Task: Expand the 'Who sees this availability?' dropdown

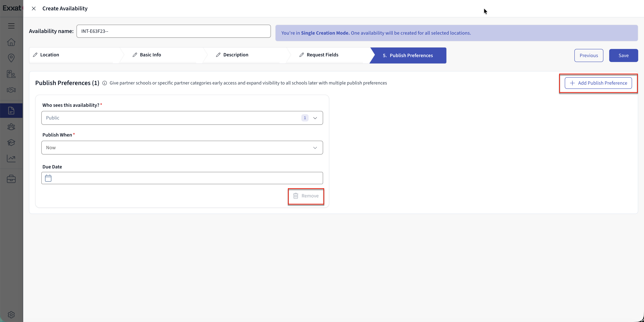Action: pyautogui.click(x=182, y=118)
